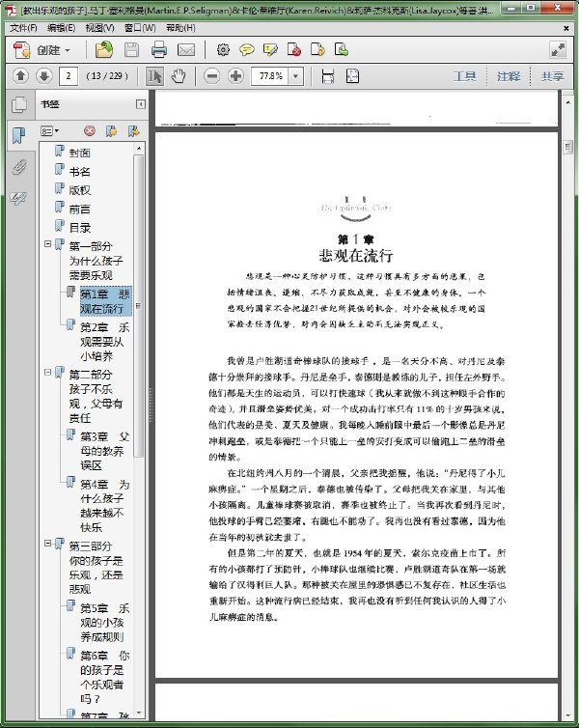This screenshot has height=728, width=579.
Task: Click the navigation pane splitter handle
Action: (151, 405)
